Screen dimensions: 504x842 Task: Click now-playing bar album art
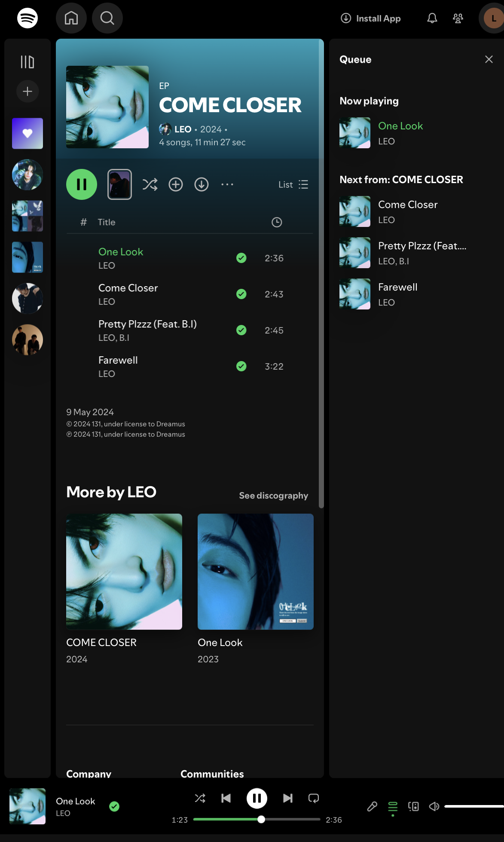point(27,806)
